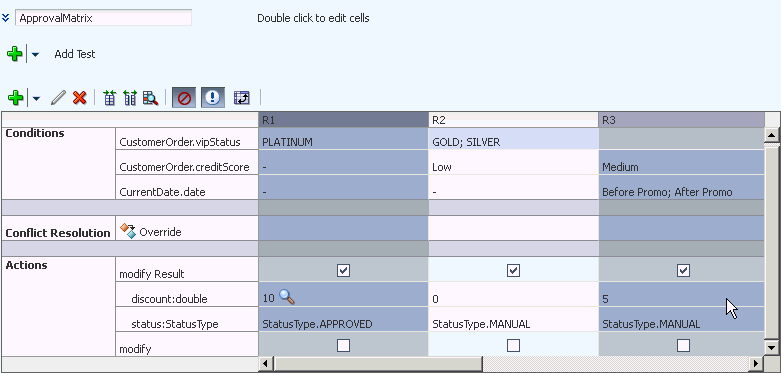Click the Override conflict resolution icon

(x=128, y=231)
